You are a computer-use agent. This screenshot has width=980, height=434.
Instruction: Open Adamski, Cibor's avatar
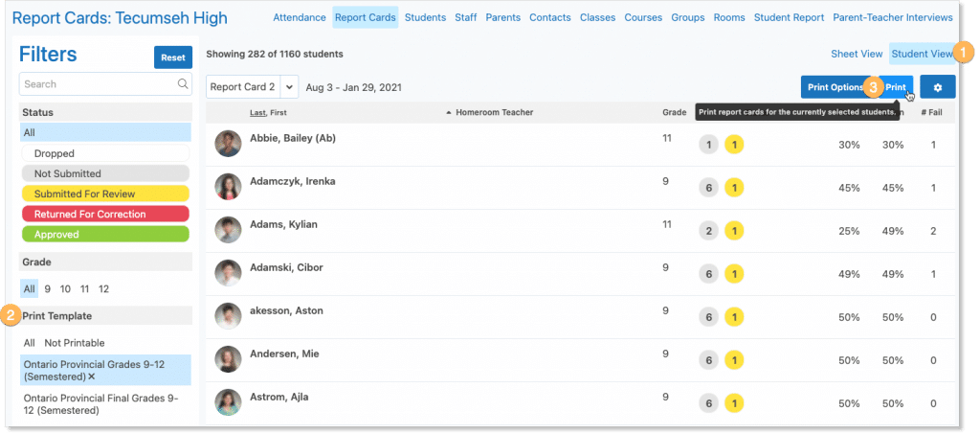228,273
